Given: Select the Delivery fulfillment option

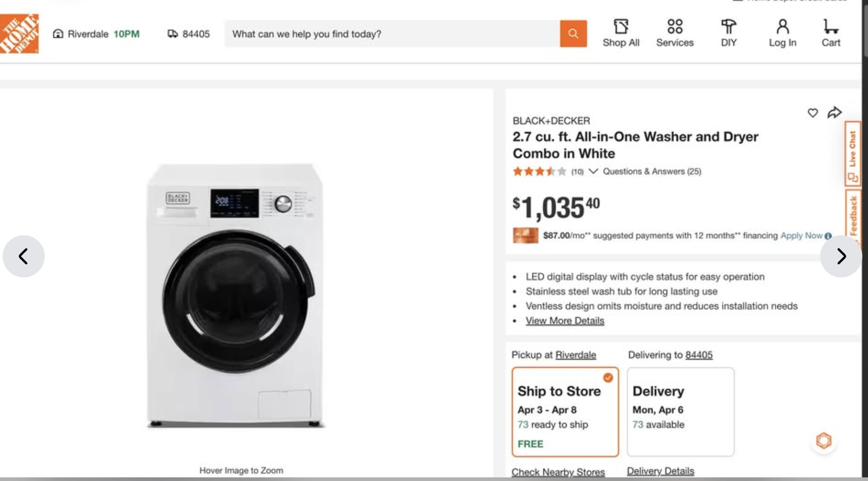Looking at the screenshot, I should click(x=680, y=412).
